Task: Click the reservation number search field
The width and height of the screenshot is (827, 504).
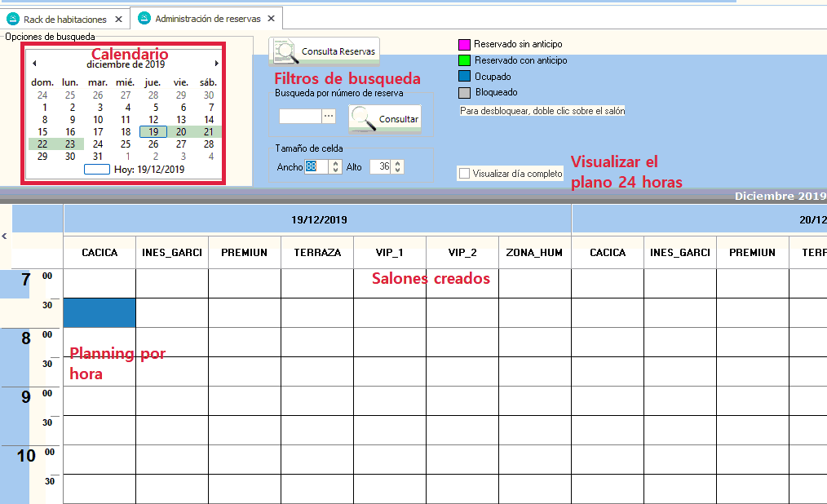Action: [x=299, y=117]
